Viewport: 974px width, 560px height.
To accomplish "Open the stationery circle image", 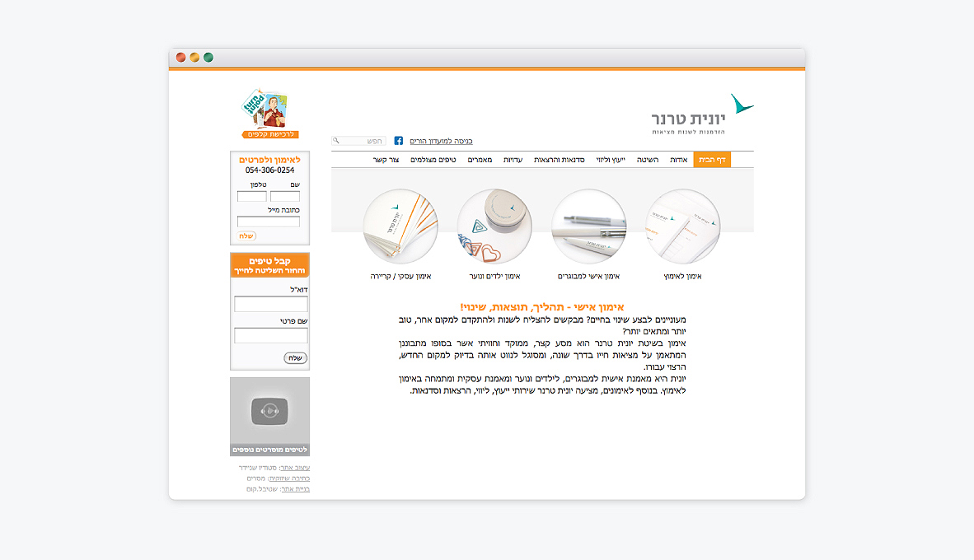I will point(682,226).
